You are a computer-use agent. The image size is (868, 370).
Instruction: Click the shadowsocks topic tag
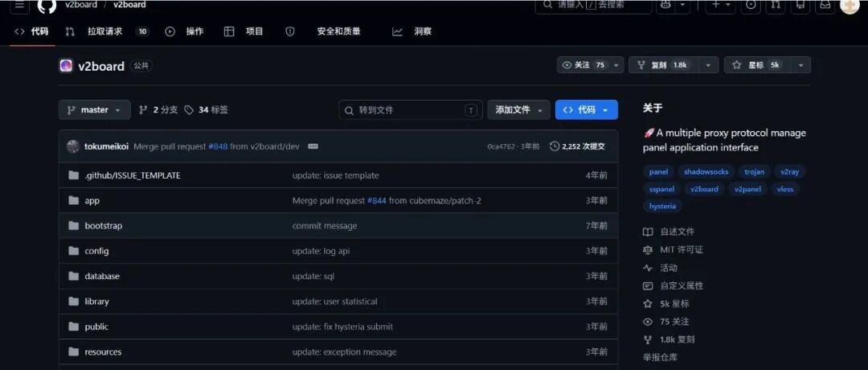click(x=706, y=171)
